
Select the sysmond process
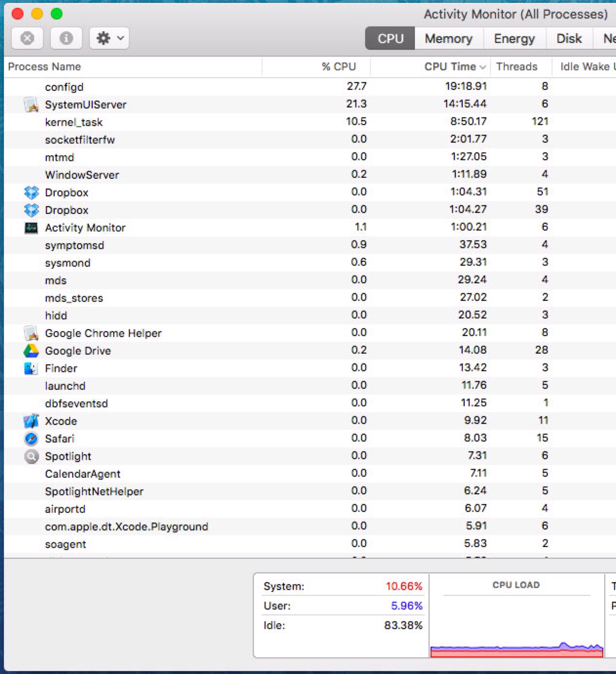tap(310, 263)
